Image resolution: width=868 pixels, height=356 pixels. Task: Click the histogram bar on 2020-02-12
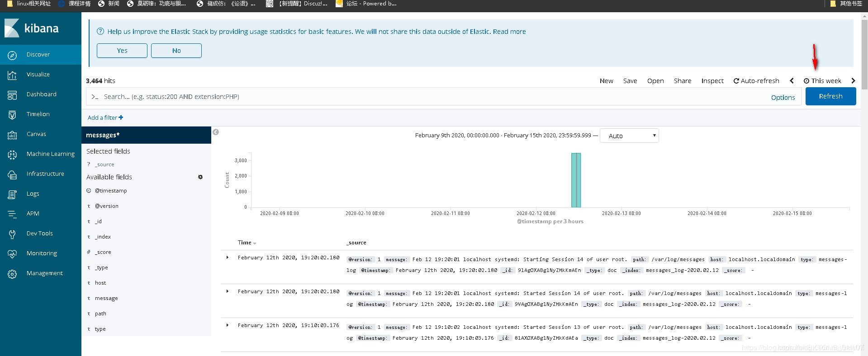576,180
